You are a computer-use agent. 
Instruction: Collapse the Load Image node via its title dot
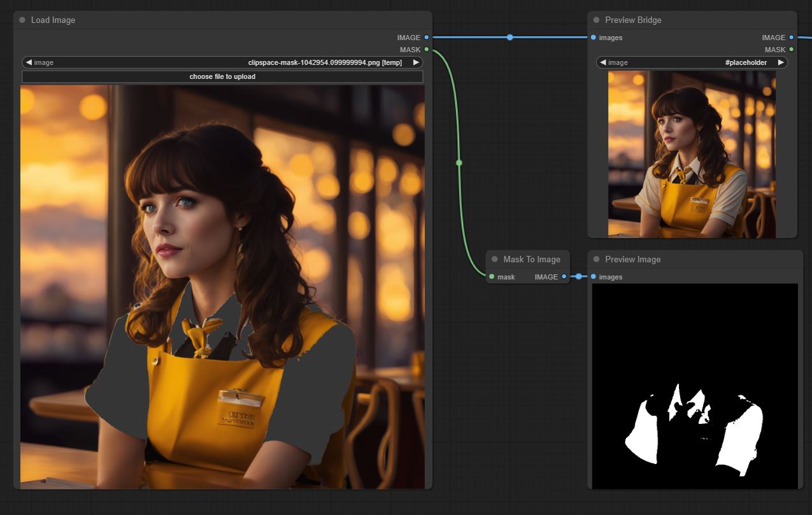(22, 20)
